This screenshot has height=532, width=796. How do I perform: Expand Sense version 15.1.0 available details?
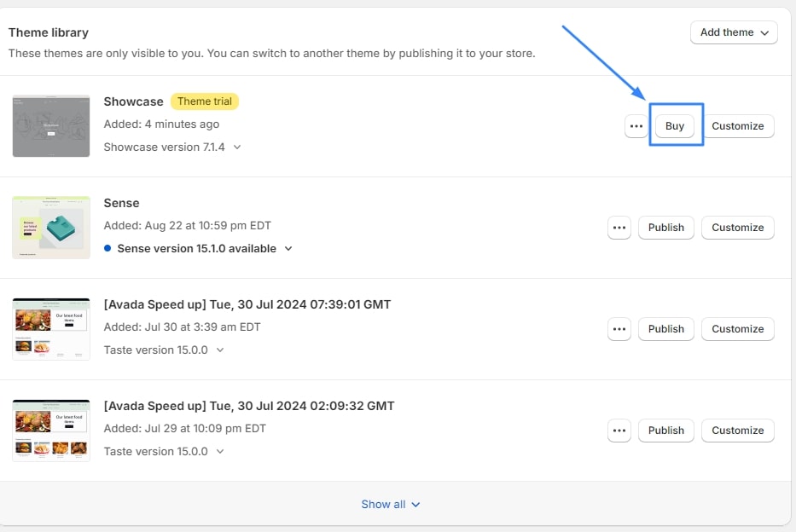tap(205, 248)
